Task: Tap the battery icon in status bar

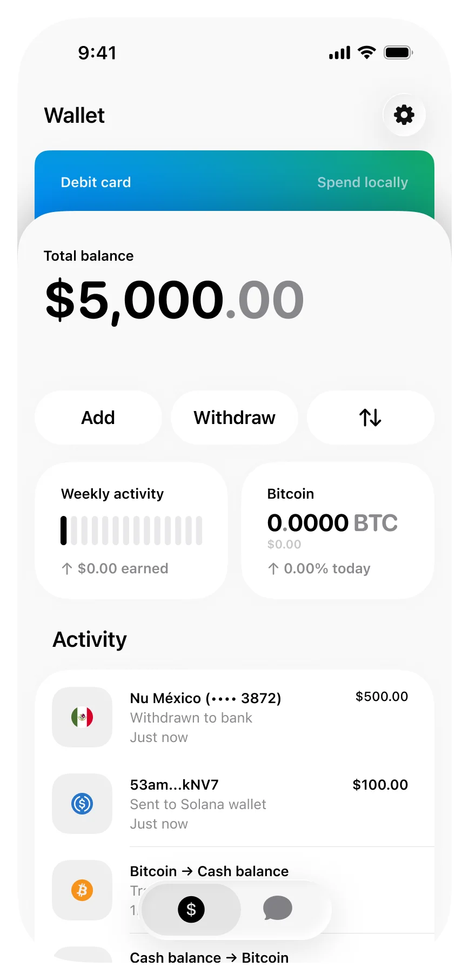Action: point(398,52)
